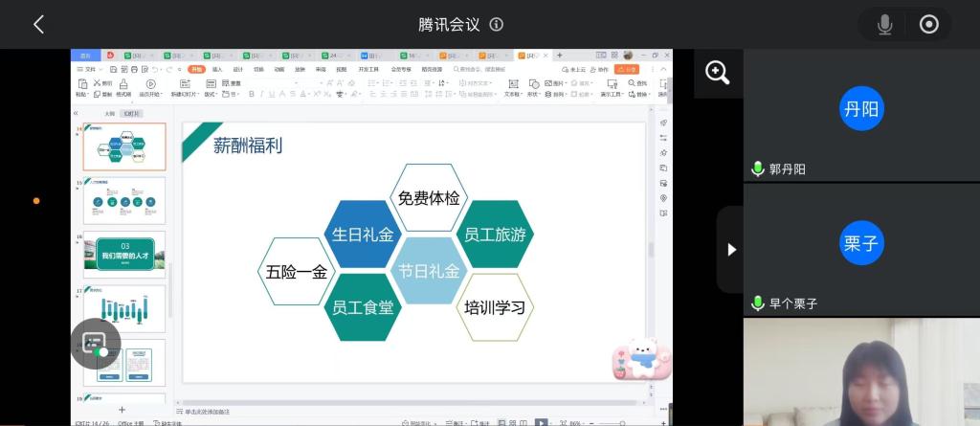Image resolution: width=980 pixels, height=426 pixels.
Task: Click the cute bear sticker on the slide
Action: 641,359
